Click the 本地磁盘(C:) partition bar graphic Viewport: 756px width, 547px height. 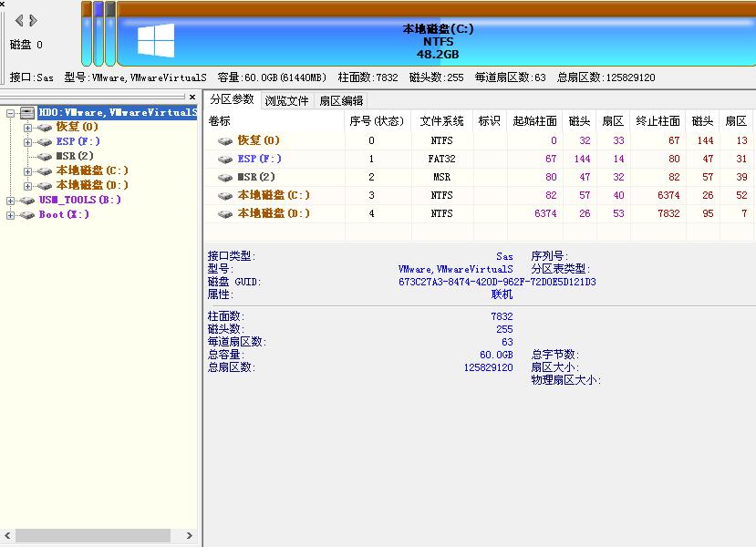point(438,36)
